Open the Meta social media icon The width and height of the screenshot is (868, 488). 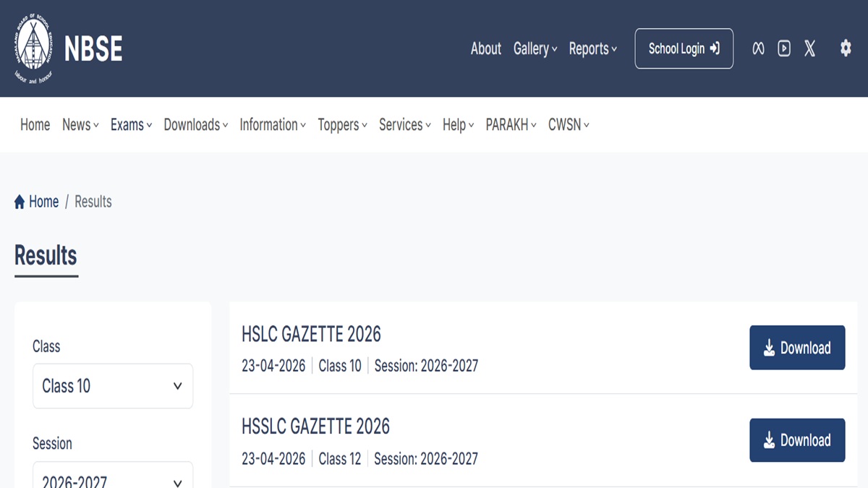(758, 48)
